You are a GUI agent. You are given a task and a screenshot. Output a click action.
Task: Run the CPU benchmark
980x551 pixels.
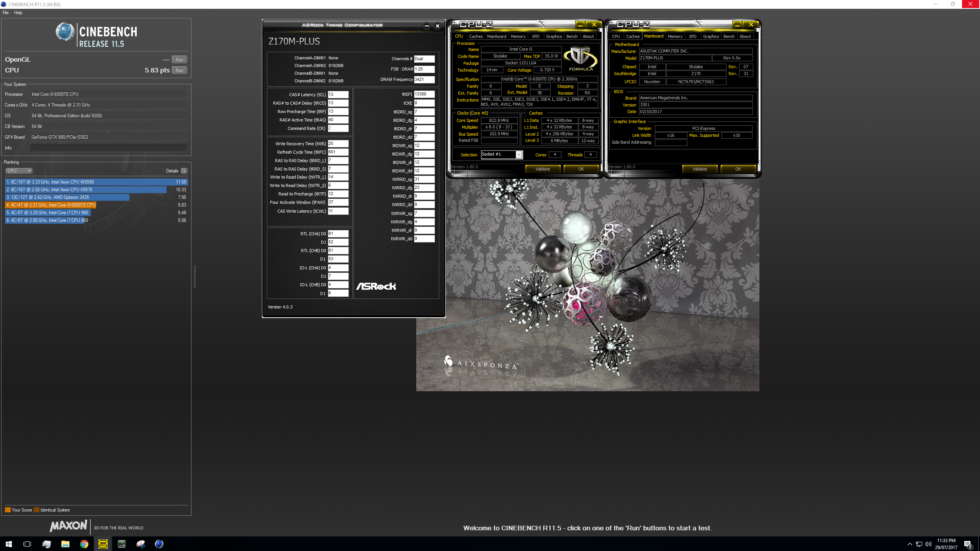180,71
